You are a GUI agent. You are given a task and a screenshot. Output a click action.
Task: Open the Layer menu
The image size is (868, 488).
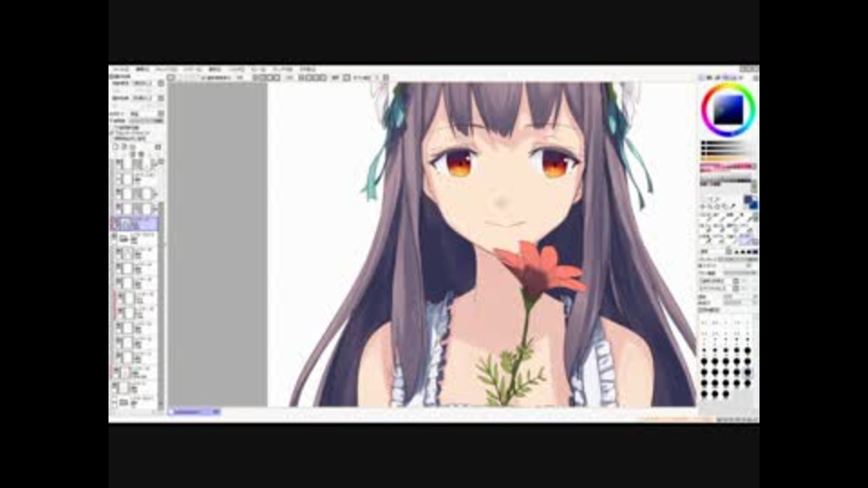coord(193,70)
